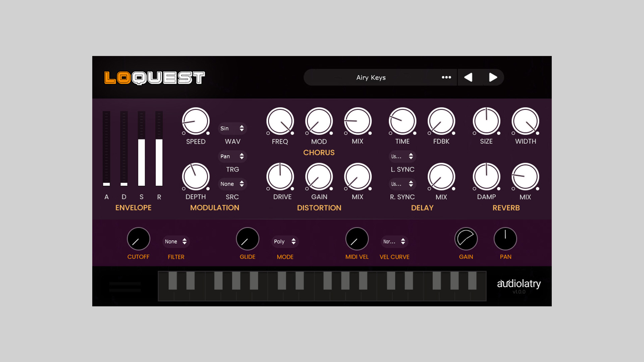Click the envelope Attack slider
Image resolution: width=644 pixels, height=362 pixels.
tap(106, 148)
